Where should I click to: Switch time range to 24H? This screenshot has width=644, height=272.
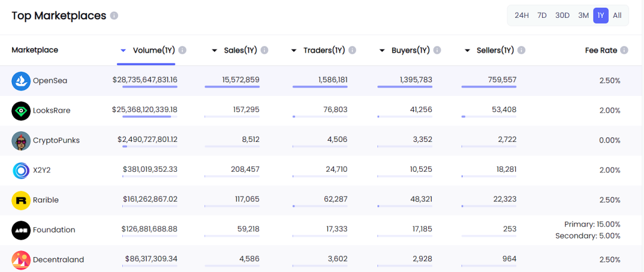pos(522,16)
